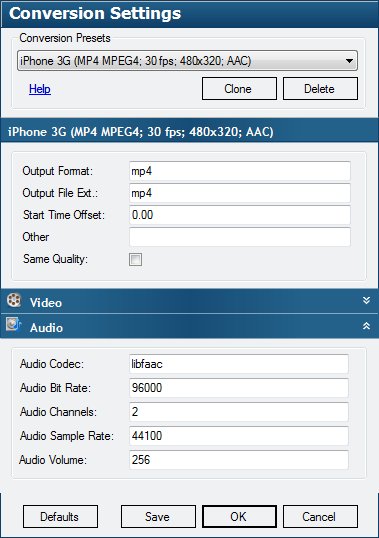Restore settings with Defaults button

[x=60, y=516]
